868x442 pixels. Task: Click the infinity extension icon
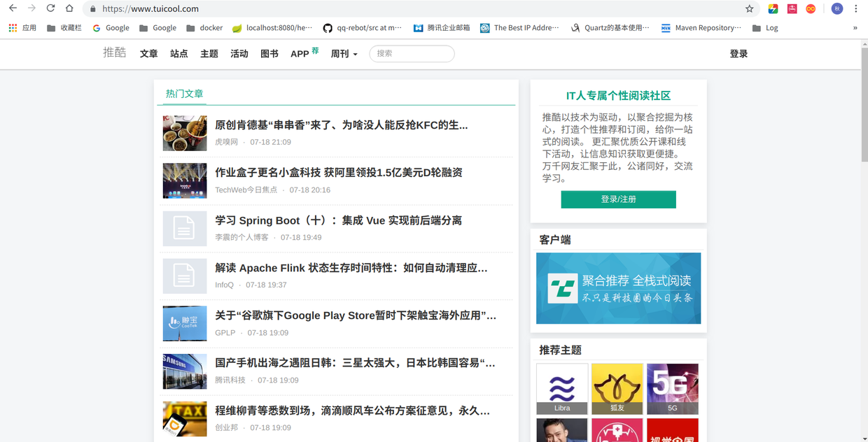coord(811,8)
